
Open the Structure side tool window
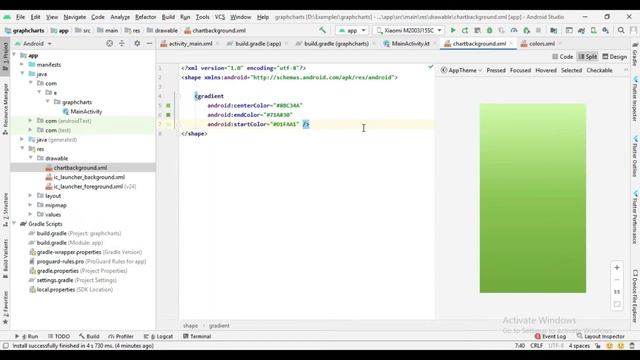5,210
